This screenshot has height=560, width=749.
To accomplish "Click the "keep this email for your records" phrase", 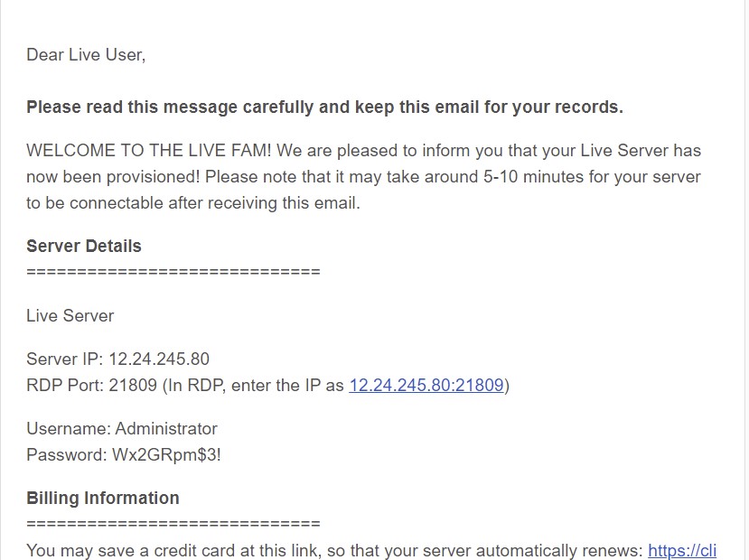I will tap(489, 107).
